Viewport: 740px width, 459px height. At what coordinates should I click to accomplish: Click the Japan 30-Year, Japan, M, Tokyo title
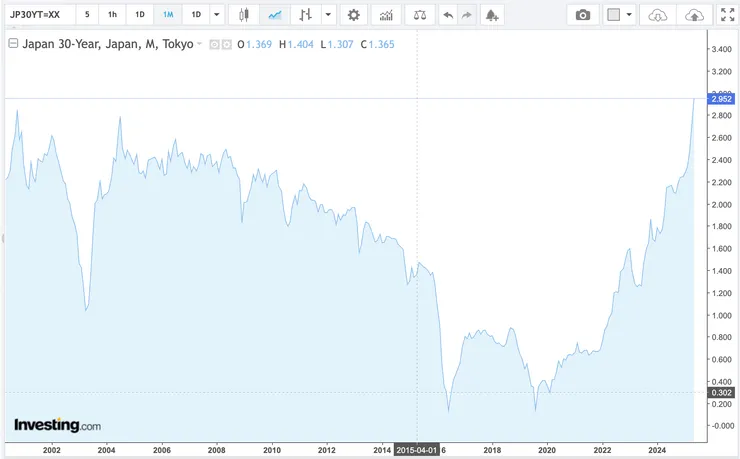point(108,44)
